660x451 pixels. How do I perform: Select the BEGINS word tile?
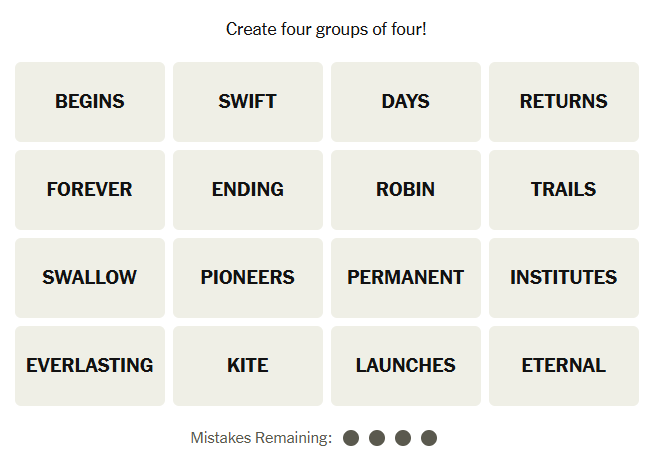coord(90,102)
